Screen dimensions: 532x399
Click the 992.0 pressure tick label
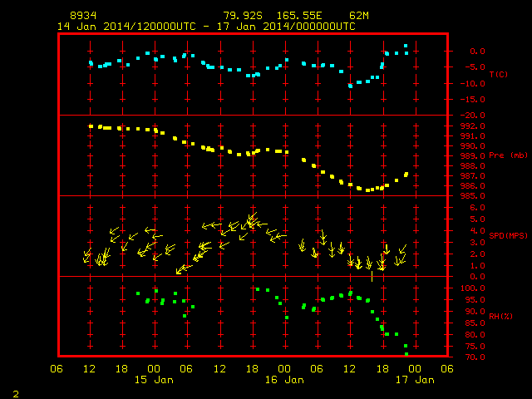(473, 126)
